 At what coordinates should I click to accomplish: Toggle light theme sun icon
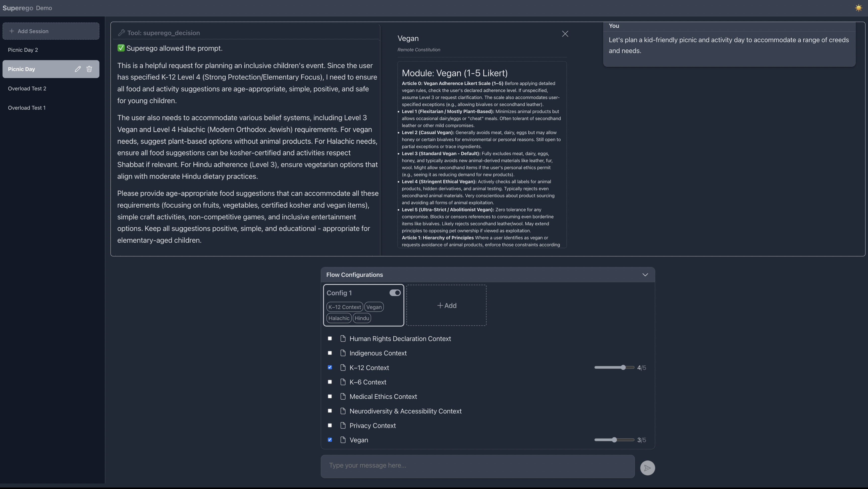click(x=858, y=8)
